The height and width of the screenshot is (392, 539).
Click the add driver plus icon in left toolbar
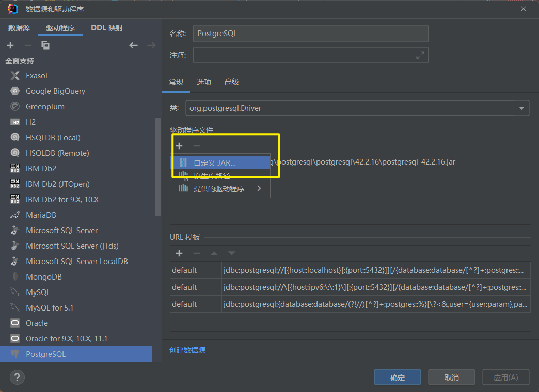[10, 45]
